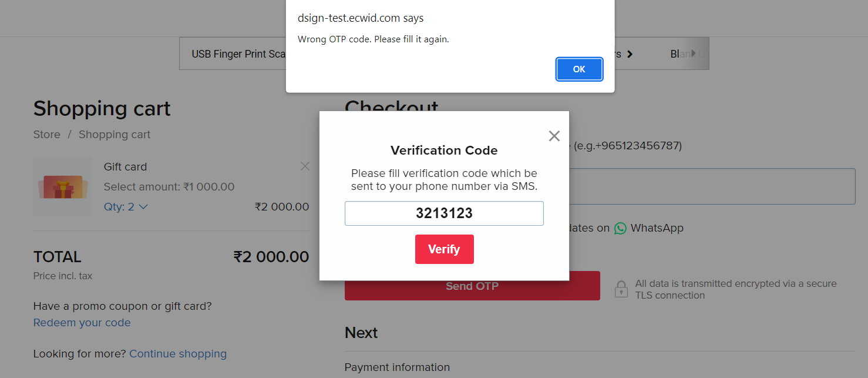Screen dimensions: 868x378
Task: Expand the Qty: 2 dropdown
Action: point(126,207)
